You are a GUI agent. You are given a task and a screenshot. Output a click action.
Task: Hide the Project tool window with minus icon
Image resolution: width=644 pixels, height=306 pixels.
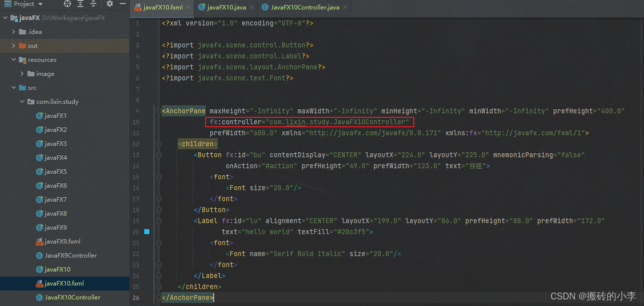(122, 3)
